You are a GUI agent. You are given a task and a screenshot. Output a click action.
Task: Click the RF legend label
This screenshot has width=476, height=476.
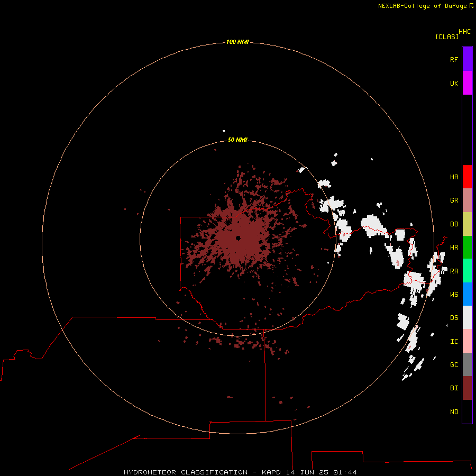click(454, 59)
